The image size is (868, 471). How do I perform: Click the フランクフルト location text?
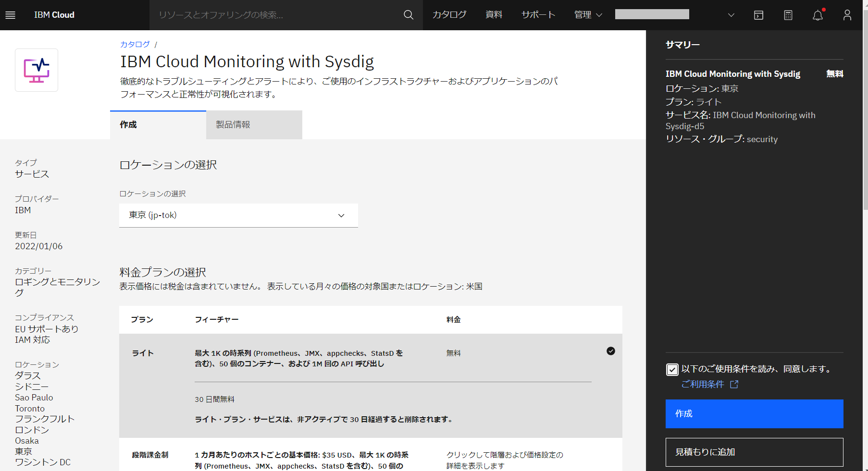(45, 419)
